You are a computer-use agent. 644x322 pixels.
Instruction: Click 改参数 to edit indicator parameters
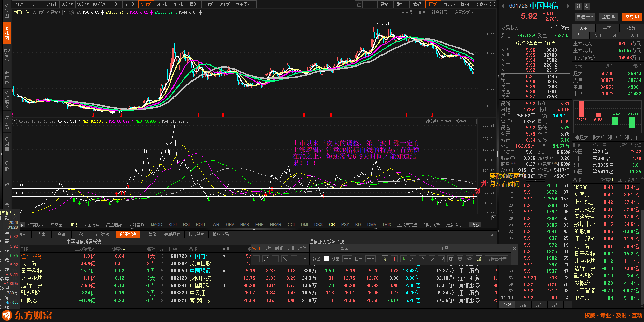point(432,121)
